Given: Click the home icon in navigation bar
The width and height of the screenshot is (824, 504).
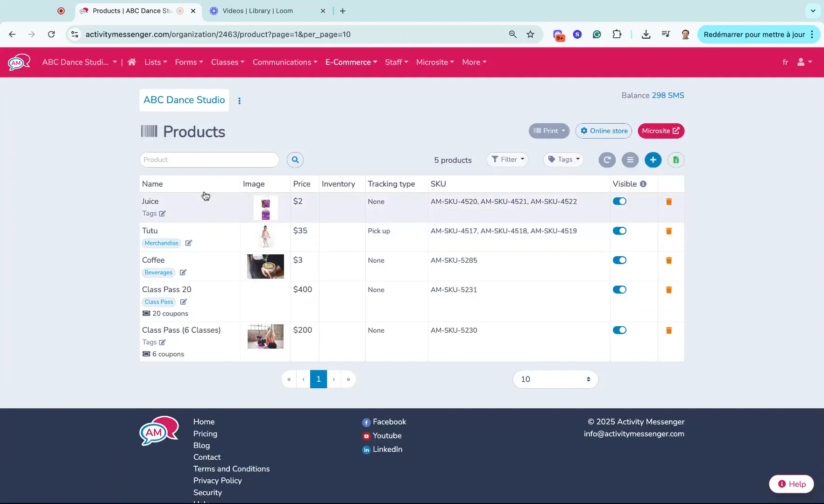Looking at the screenshot, I should pyautogui.click(x=132, y=62).
